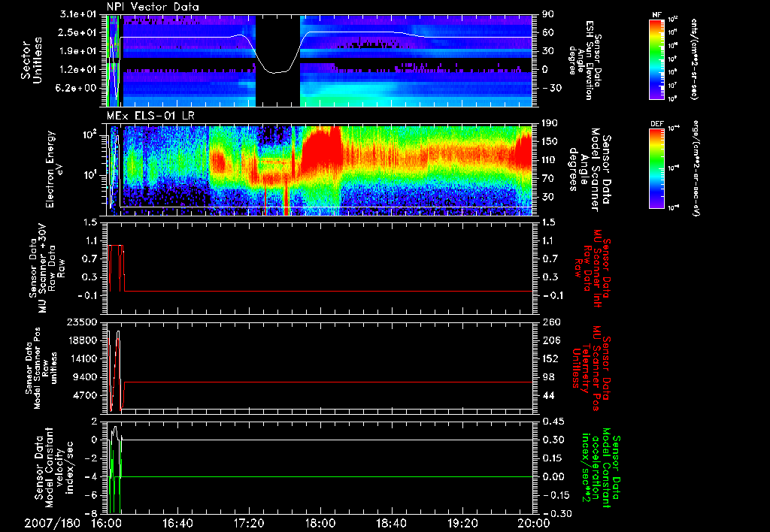Click the 60 sun elevation angle tick
This screenshot has width=770, height=532.
click(547, 32)
